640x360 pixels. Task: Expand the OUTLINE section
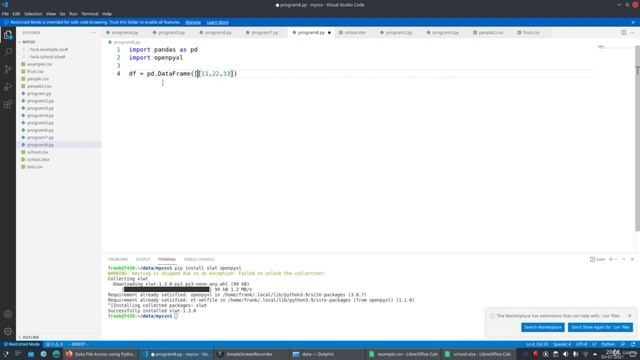tap(31, 338)
